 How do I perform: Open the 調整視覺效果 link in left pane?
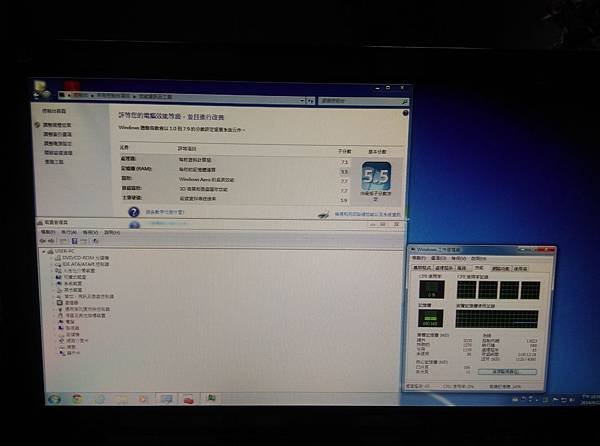(57, 125)
